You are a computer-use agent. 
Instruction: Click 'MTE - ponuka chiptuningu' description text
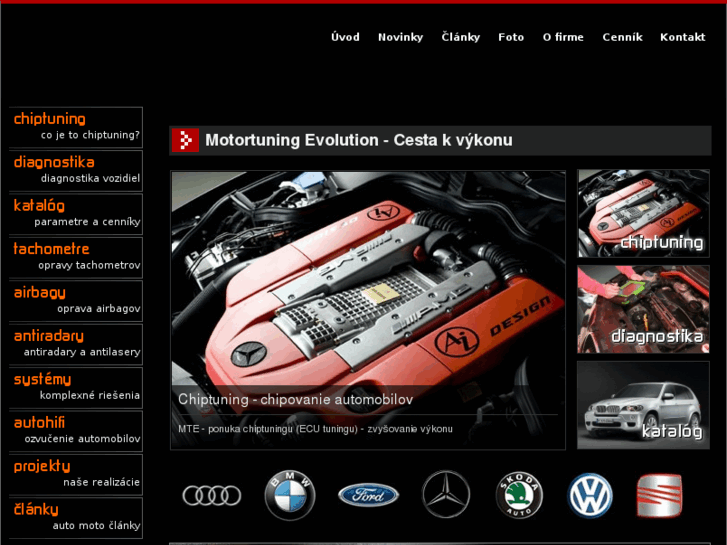click(315, 429)
